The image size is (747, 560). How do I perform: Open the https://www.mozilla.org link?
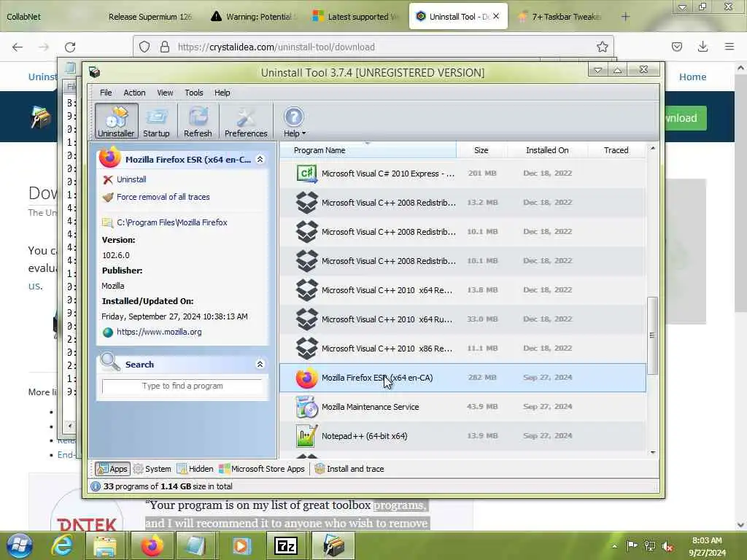point(158,332)
